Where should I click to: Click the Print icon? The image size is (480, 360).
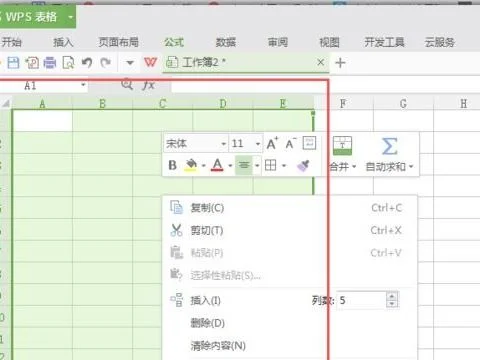click(x=50, y=63)
